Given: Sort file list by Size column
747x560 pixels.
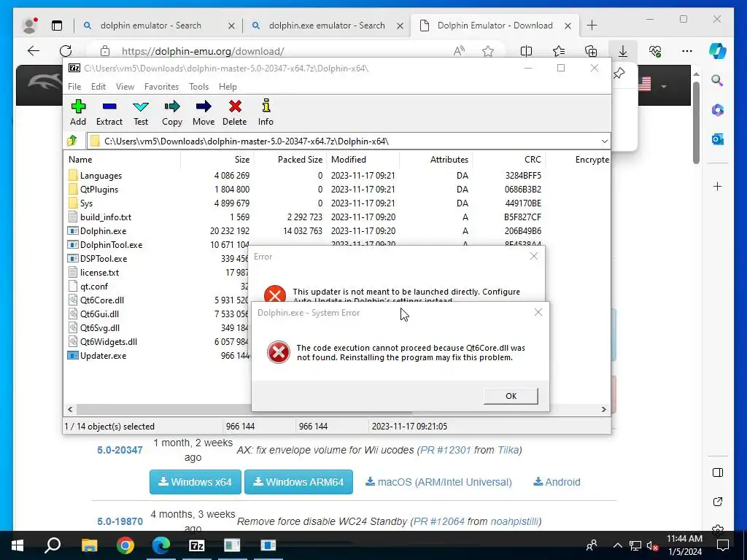Looking at the screenshot, I should pyautogui.click(x=217, y=160).
